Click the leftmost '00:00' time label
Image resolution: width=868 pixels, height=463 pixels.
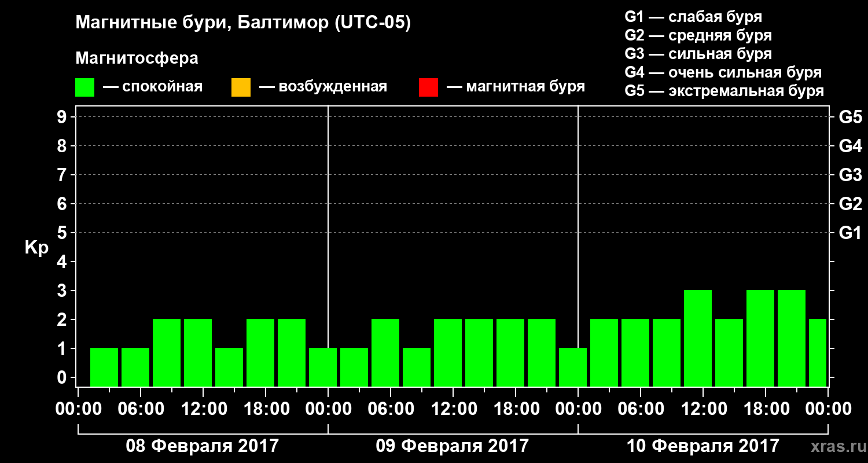click(x=78, y=409)
